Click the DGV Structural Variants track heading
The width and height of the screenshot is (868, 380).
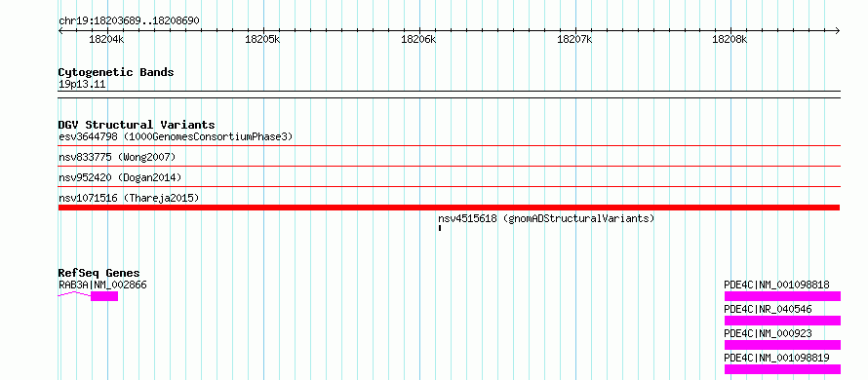point(137,125)
